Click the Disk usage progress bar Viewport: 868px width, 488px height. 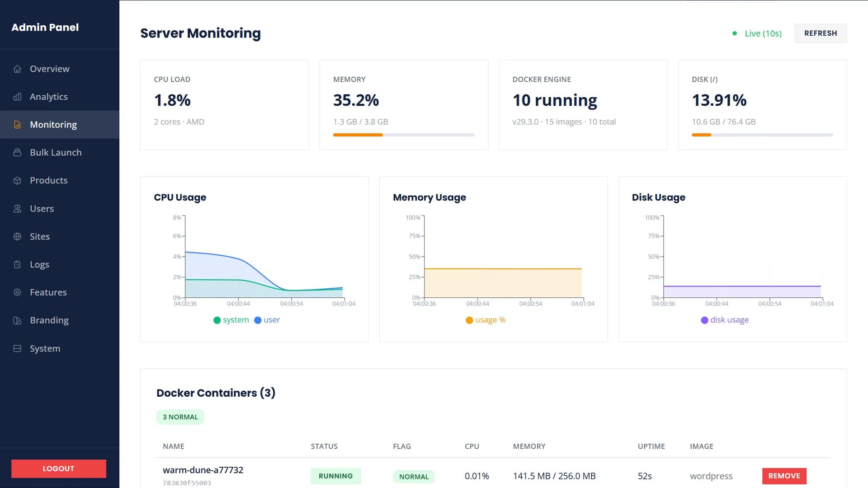point(762,135)
